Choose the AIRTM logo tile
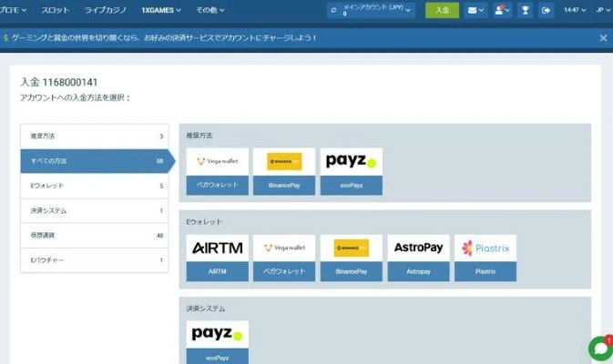Screen dimensions: 613x364 coord(218,248)
